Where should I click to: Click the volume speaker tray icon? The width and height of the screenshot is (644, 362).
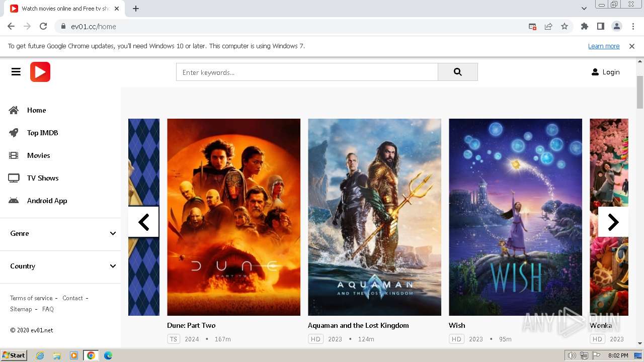[x=572, y=355]
